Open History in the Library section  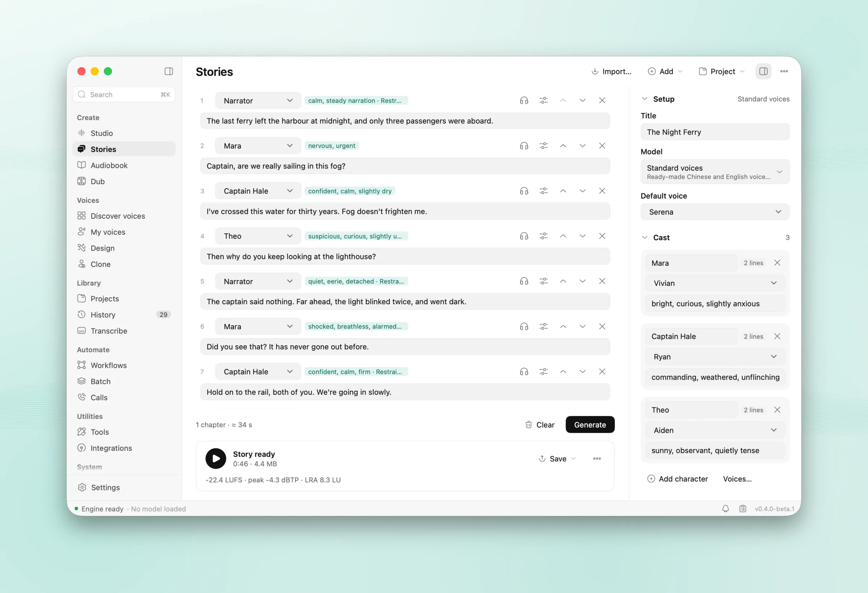[124, 315]
